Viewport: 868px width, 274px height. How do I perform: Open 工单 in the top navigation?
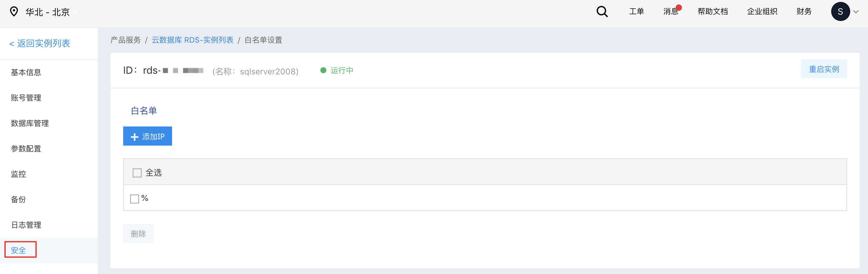pos(636,11)
